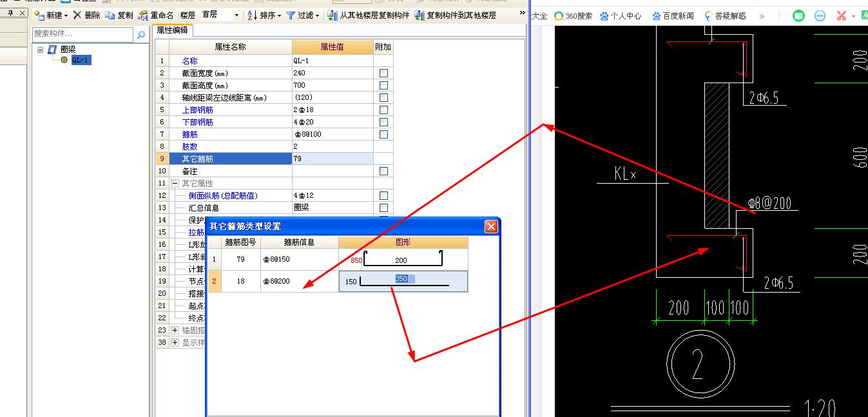Click the 850 dimension in row 1 shape
The height and width of the screenshot is (417, 868).
pyautogui.click(x=356, y=260)
